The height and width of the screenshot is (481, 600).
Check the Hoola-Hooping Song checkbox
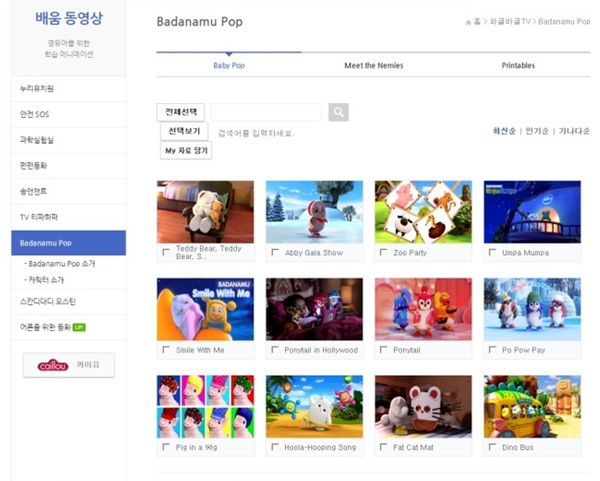coord(275,447)
